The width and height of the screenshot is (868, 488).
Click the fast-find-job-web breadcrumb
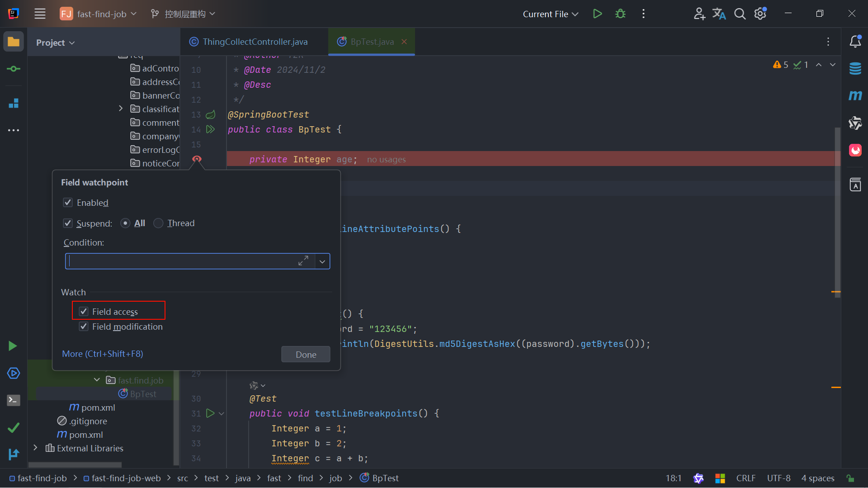[122, 478]
